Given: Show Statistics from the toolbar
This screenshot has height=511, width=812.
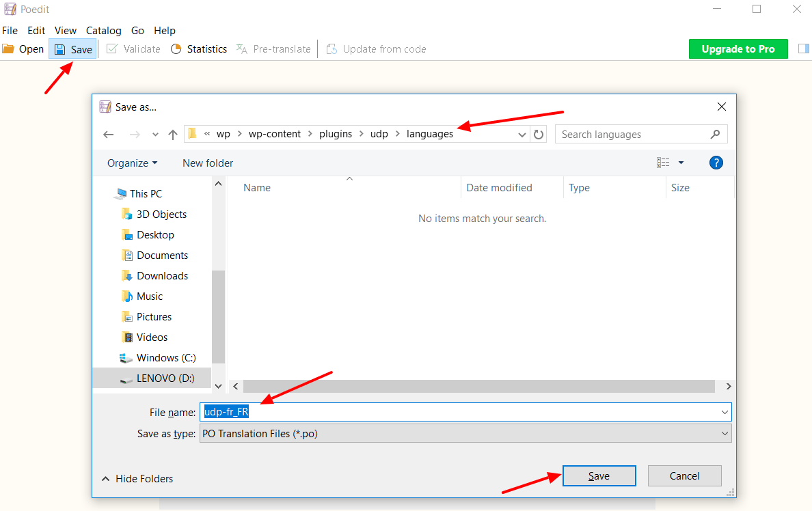Looking at the screenshot, I should [x=199, y=49].
